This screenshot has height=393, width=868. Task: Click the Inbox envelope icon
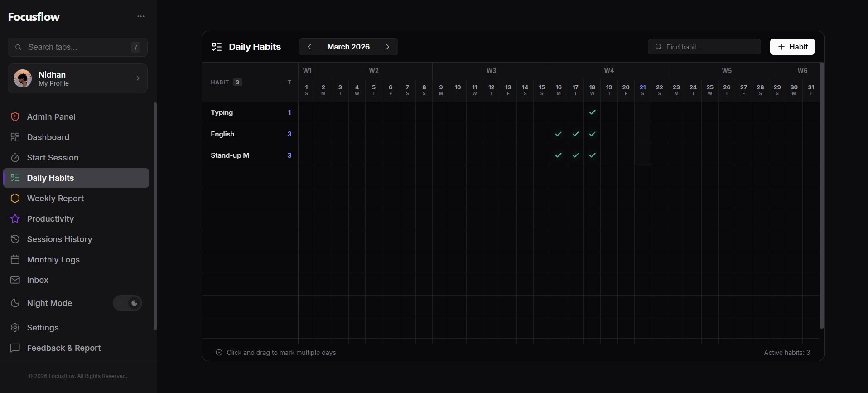click(x=15, y=280)
